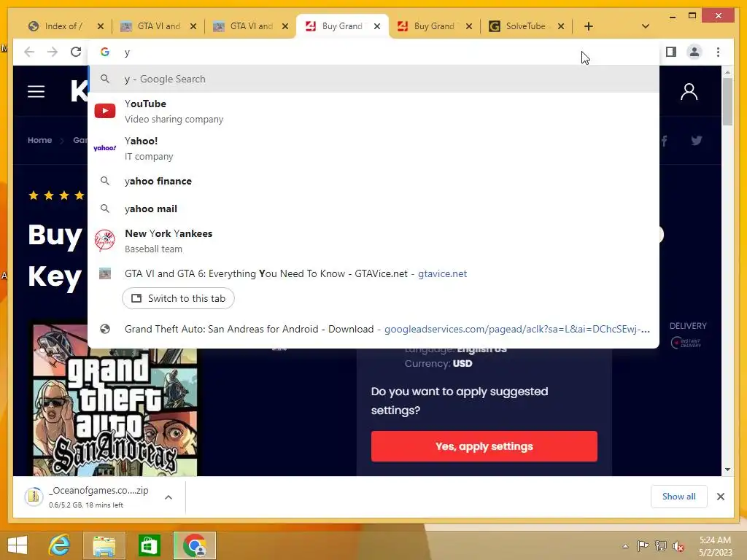Launch Internet Explorer from the taskbar

point(60,545)
